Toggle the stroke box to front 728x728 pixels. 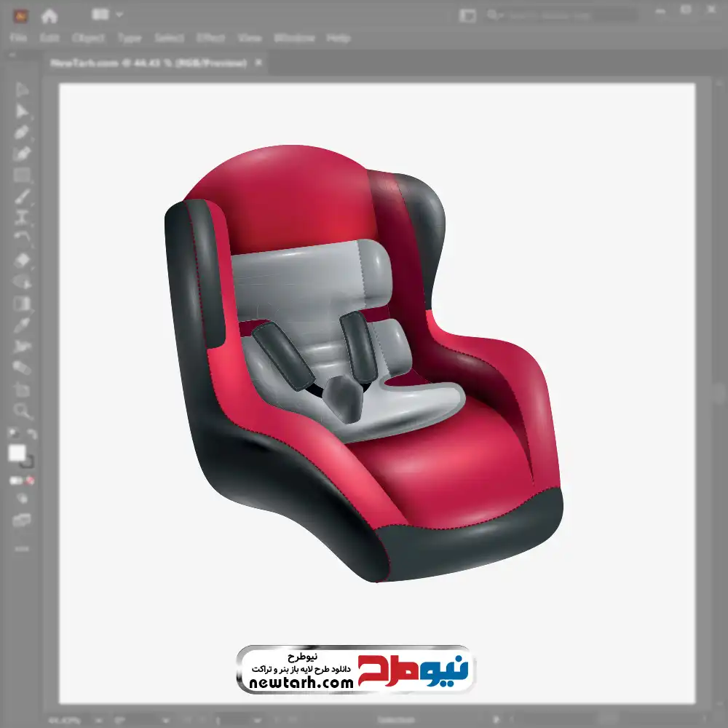[x=28, y=462]
